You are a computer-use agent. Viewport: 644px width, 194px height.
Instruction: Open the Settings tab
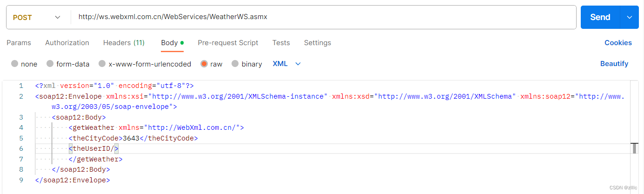tap(318, 43)
